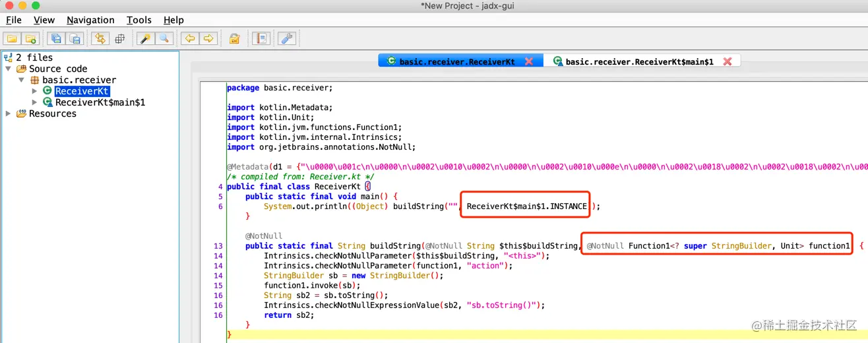This screenshot has height=343, width=868.
Task: Toggle the Sync with editor icon
Action: [100, 38]
